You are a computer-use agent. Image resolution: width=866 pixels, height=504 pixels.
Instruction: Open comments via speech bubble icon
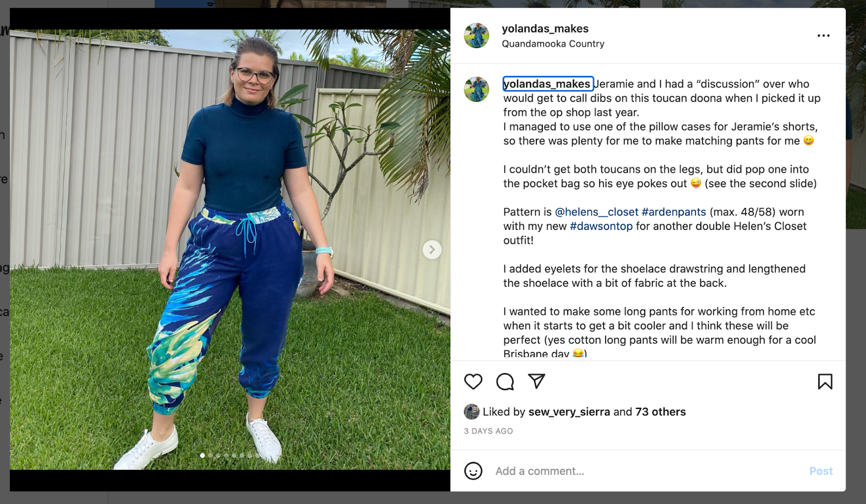click(x=505, y=382)
